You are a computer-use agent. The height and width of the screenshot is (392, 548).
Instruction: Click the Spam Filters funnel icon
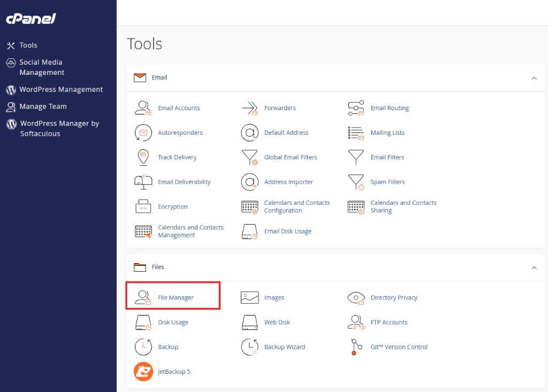(x=356, y=182)
